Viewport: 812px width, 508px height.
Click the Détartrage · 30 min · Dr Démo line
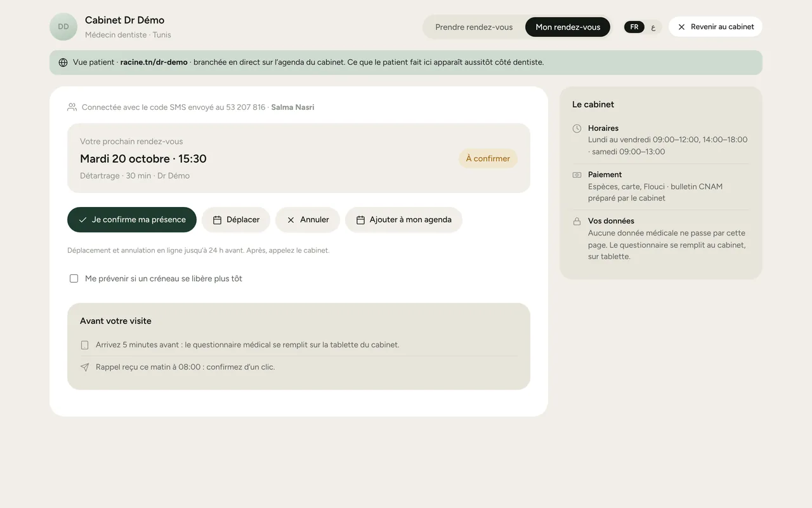135,176
